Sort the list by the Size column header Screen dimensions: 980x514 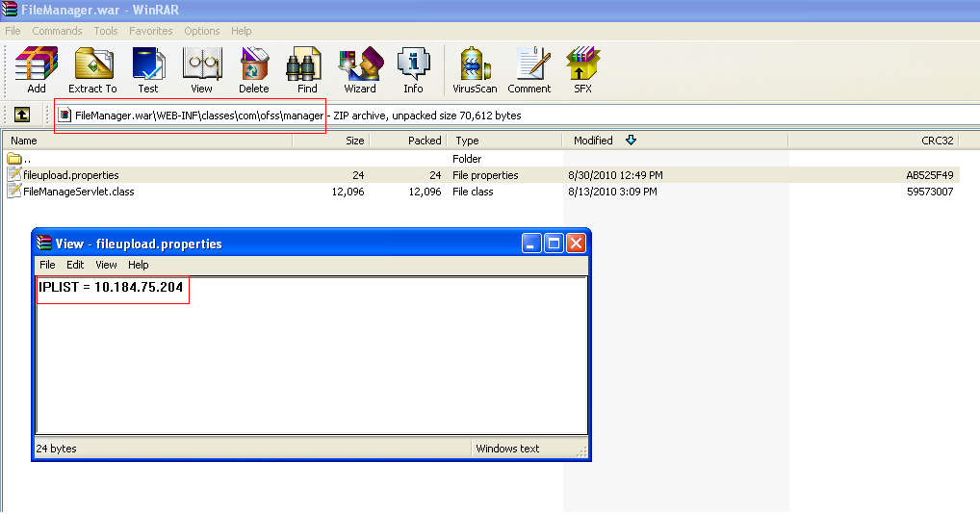[x=331, y=141]
